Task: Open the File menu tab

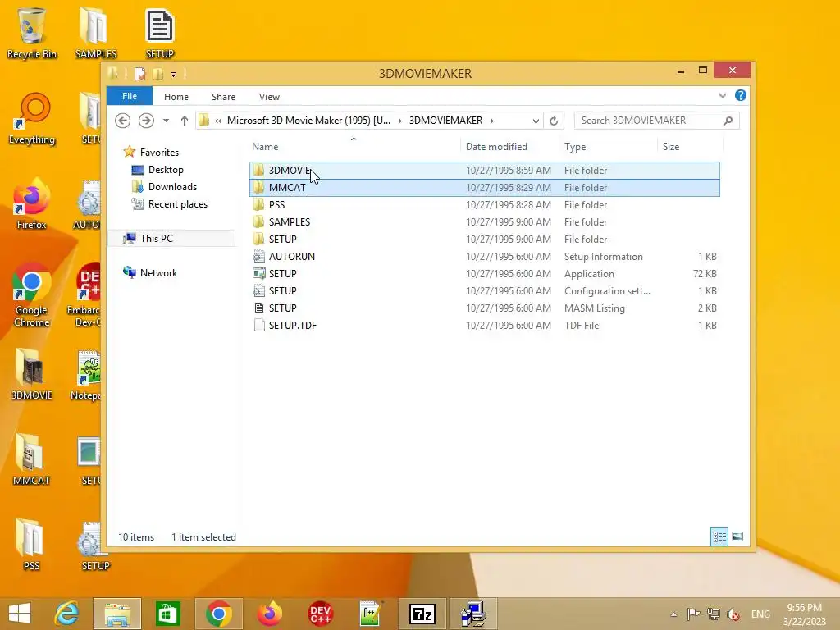Action: [129, 96]
